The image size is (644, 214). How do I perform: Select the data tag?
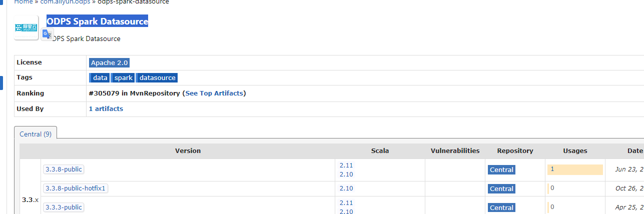tap(100, 78)
